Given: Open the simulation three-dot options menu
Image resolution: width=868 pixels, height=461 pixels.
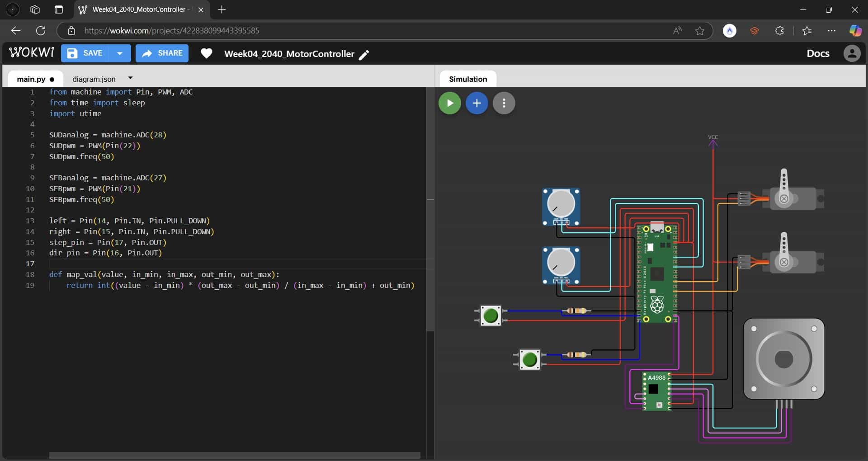Looking at the screenshot, I should 504,103.
